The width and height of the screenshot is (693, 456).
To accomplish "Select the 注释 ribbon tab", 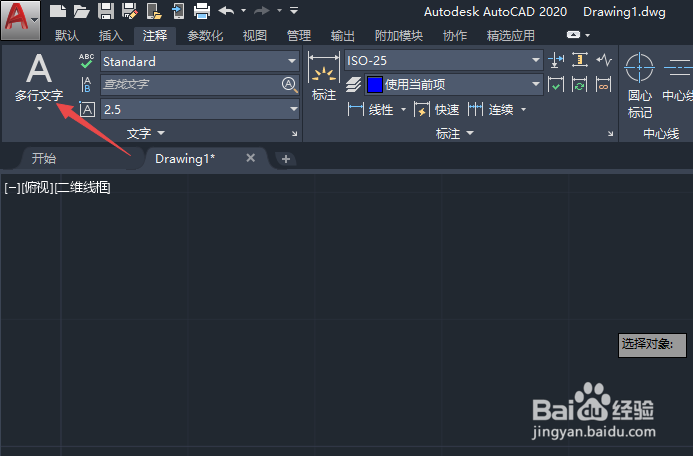I will (155, 35).
